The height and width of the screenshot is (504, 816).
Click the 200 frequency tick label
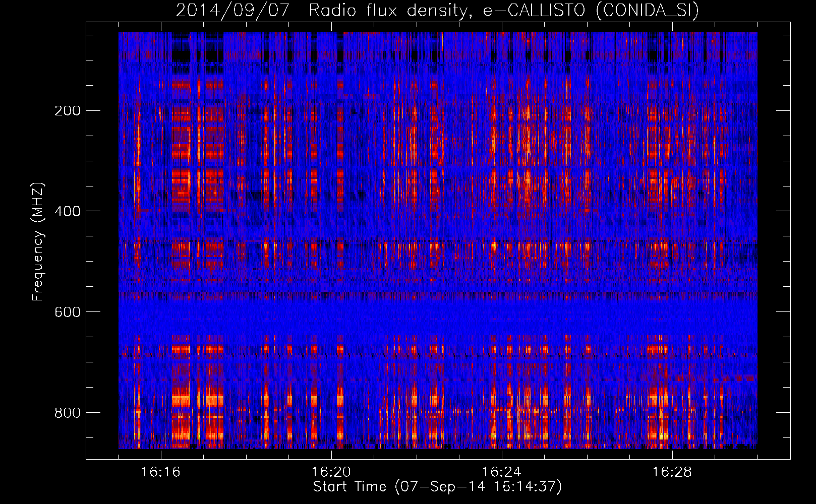coord(68,111)
